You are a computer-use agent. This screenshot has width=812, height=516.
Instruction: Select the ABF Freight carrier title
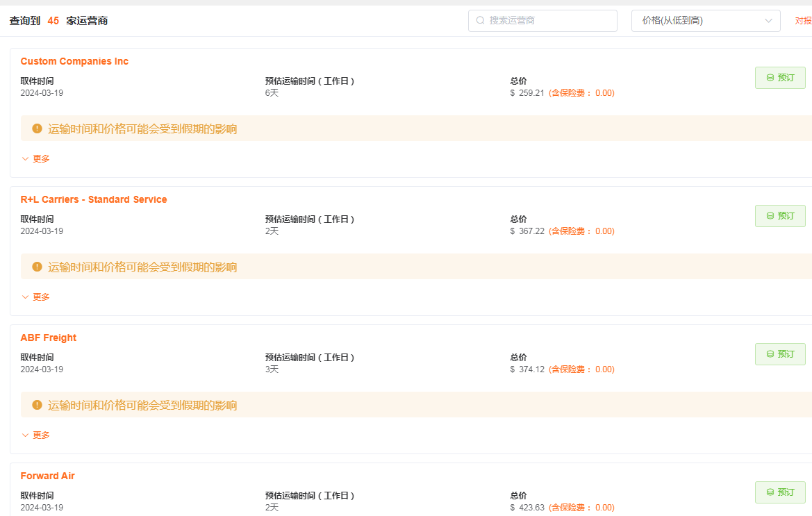[49, 338]
